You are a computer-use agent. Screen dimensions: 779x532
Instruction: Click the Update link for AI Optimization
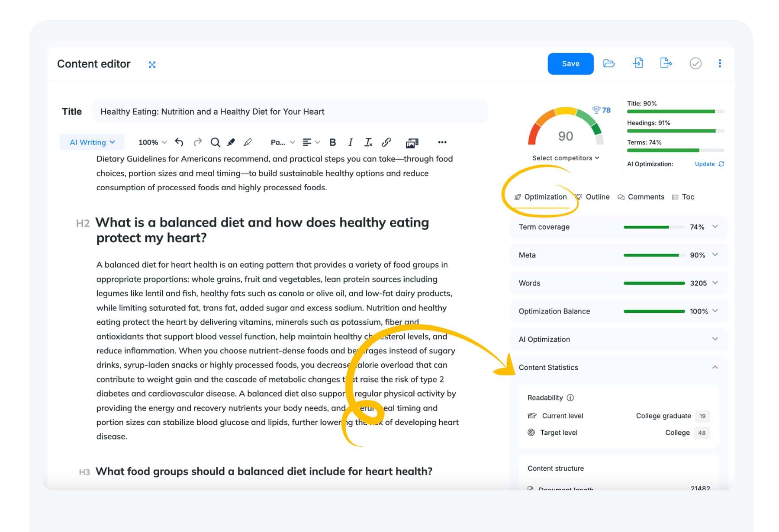click(x=705, y=164)
